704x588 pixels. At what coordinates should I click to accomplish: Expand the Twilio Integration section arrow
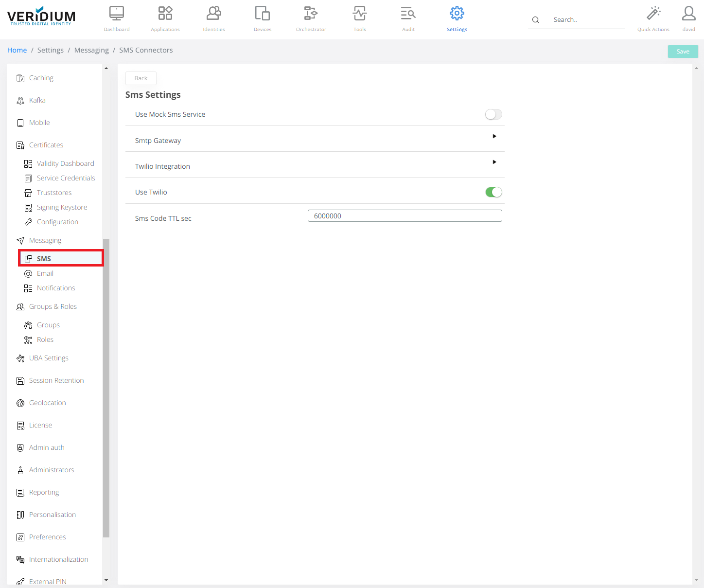click(494, 162)
